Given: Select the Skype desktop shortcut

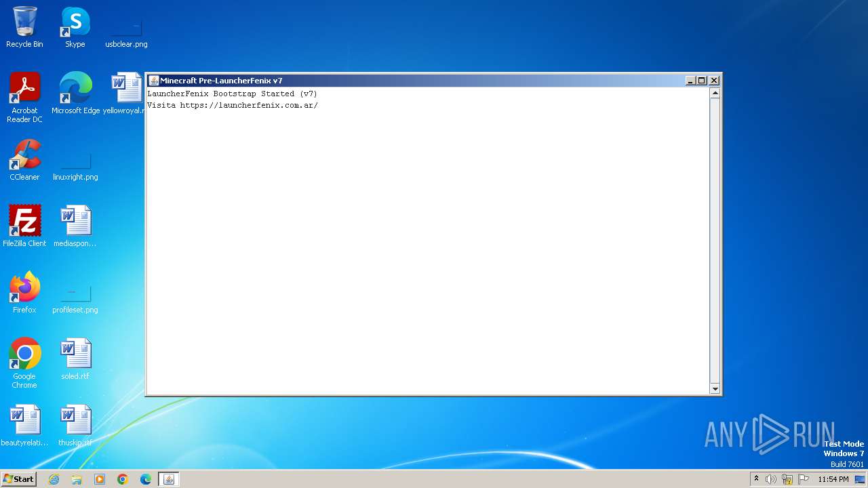Looking at the screenshot, I should click(x=75, y=27).
